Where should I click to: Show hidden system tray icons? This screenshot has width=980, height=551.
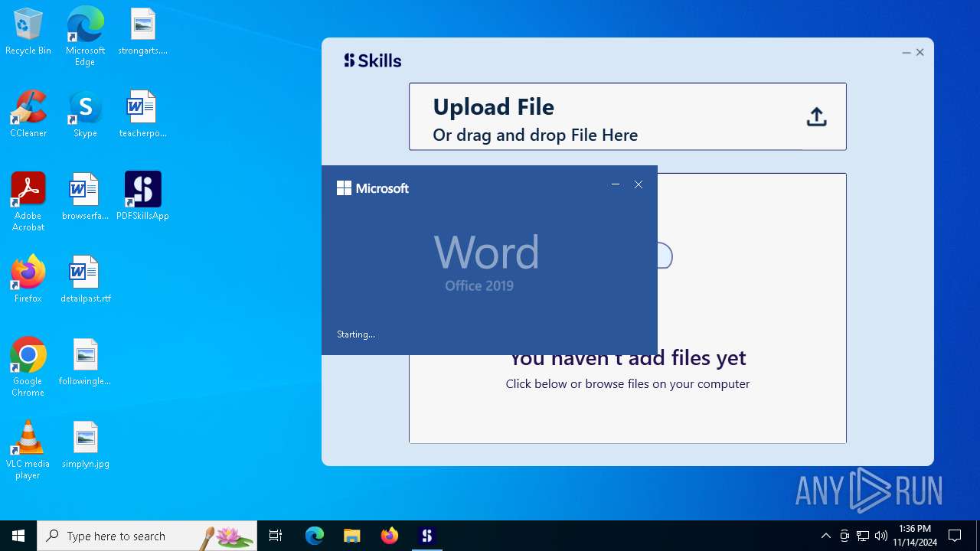click(x=825, y=536)
